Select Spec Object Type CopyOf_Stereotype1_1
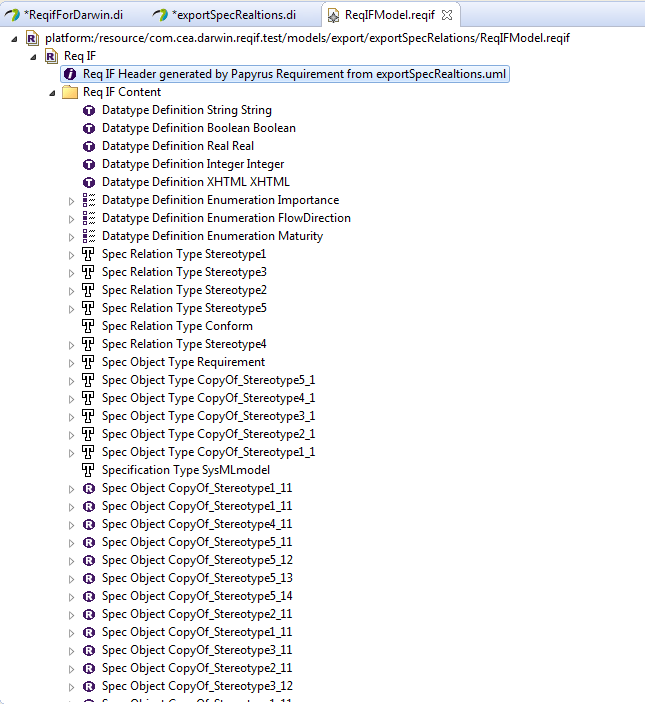Viewport: 645px width, 704px height. (x=208, y=452)
